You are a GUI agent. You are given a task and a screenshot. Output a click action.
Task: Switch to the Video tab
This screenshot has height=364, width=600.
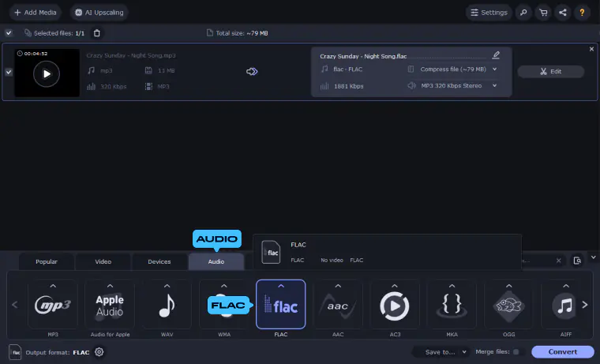click(x=103, y=262)
